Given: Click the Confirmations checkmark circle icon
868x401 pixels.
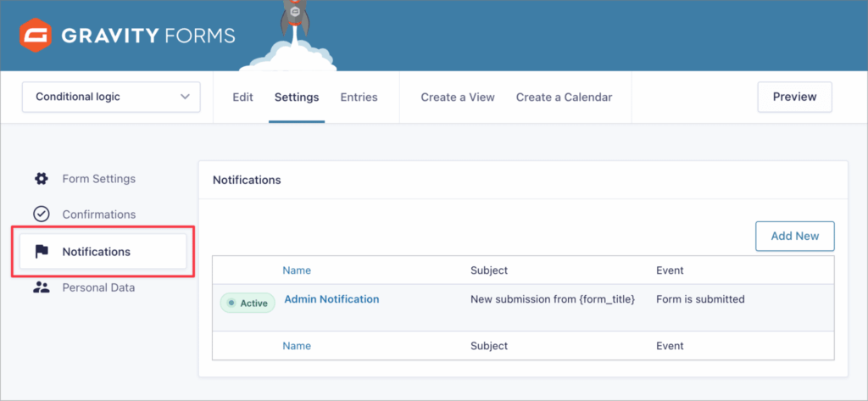Looking at the screenshot, I should (x=41, y=214).
